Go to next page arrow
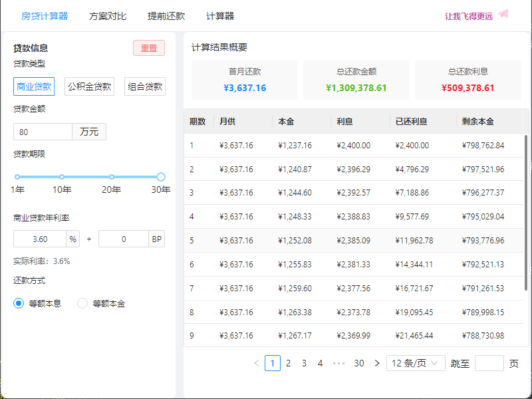 (x=377, y=363)
